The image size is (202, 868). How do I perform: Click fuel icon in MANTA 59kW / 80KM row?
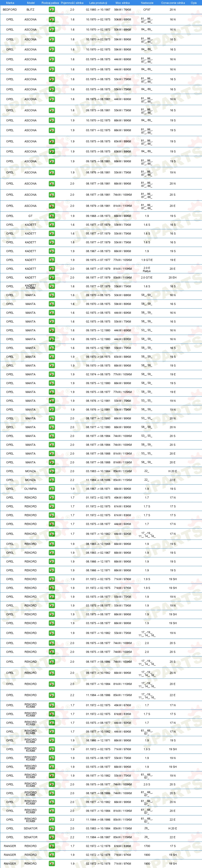pyautogui.click(x=51, y=304)
